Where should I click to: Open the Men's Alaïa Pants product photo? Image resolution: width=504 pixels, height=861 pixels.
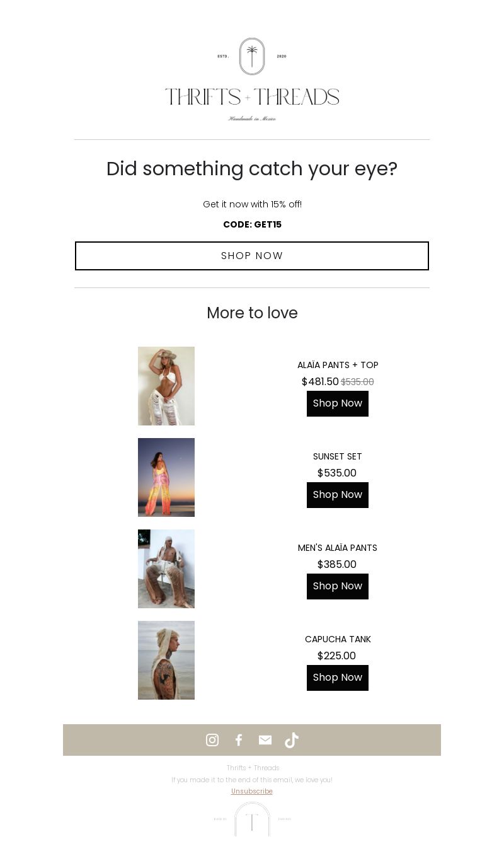pos(166,569)
